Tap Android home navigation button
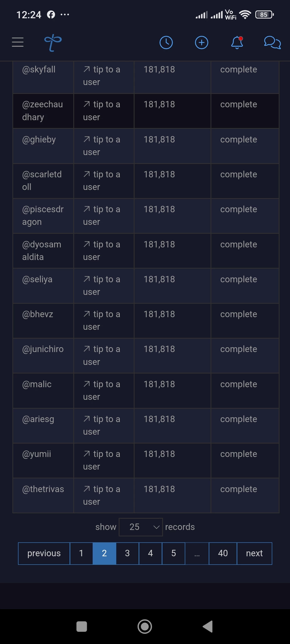The width and height of the screenshot is (290, 644). click(145, 627)
